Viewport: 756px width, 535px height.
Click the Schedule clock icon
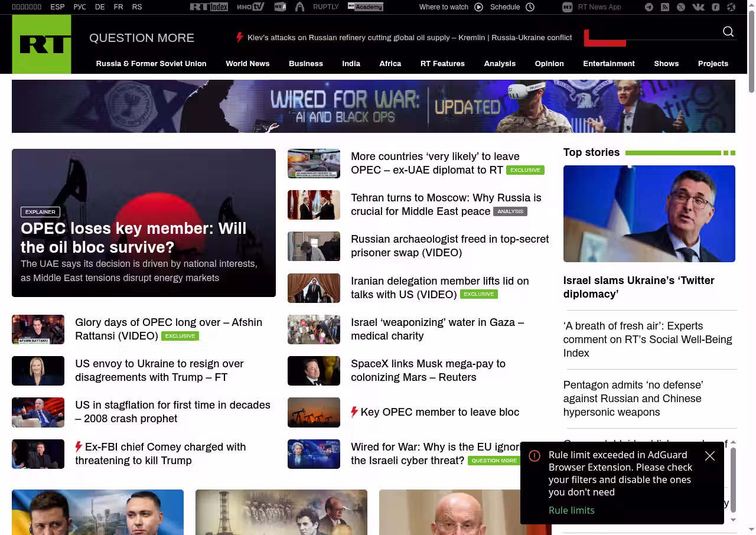click(x=530, y=7)
